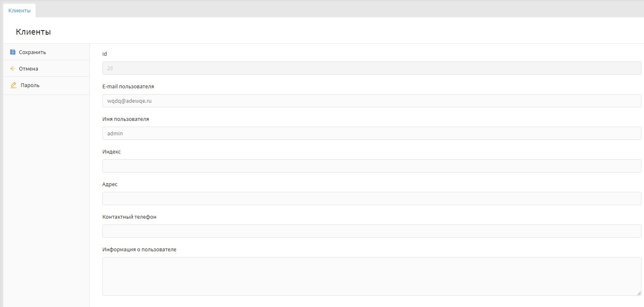The width and height of the screenshot is (644, 307).
Task: Click into the empty Индекс field
Action: pyautogui.click(x=371, y=166)
